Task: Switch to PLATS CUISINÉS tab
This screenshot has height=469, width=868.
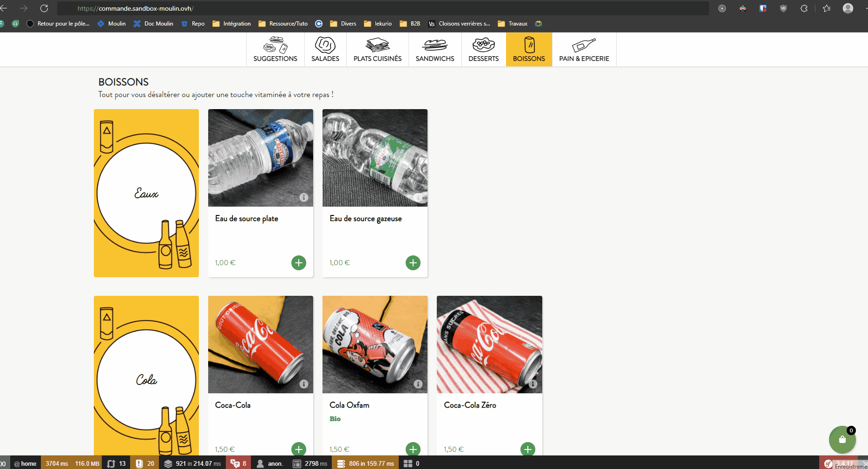Action: point(377,50)
